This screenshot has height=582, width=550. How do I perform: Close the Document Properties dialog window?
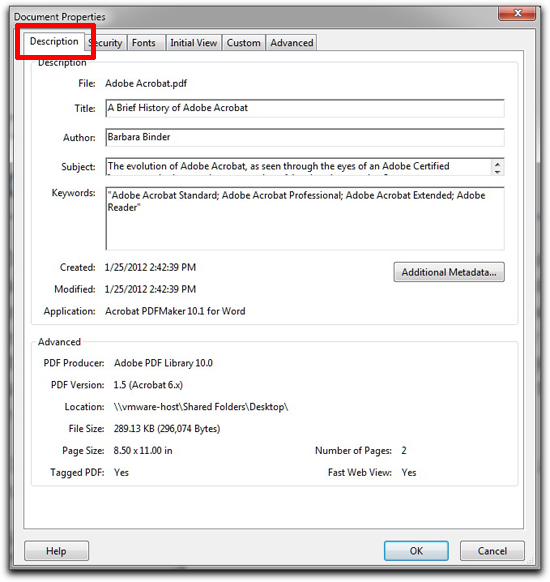517,13
